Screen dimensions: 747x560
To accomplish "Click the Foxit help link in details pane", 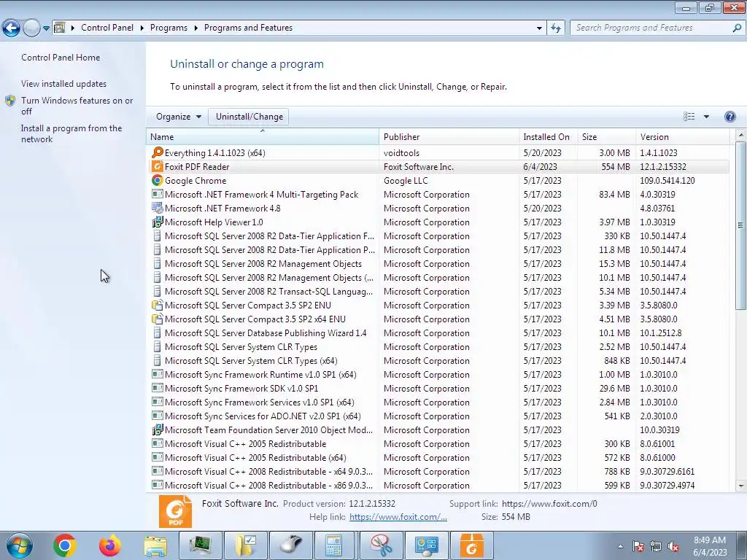I will click(x=398, y=517).
